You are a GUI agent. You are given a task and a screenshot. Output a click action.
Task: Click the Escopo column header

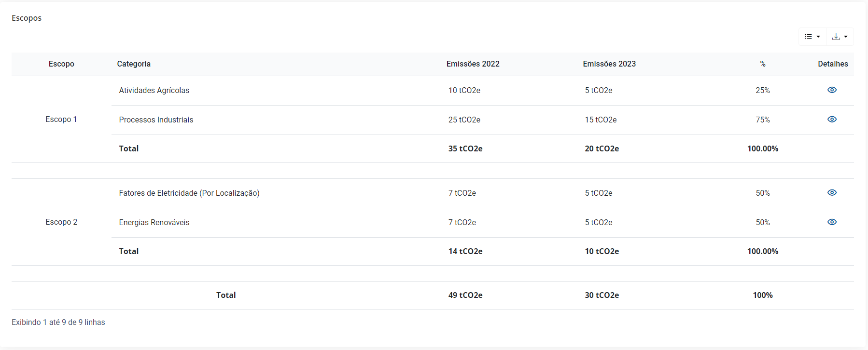tap(61, 64)
